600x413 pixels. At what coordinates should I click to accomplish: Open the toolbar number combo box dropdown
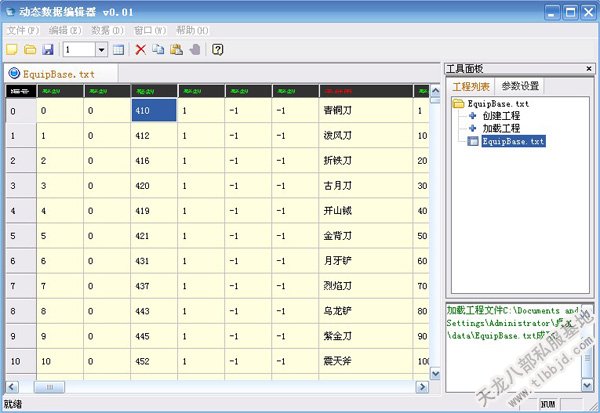click(102, 49)
